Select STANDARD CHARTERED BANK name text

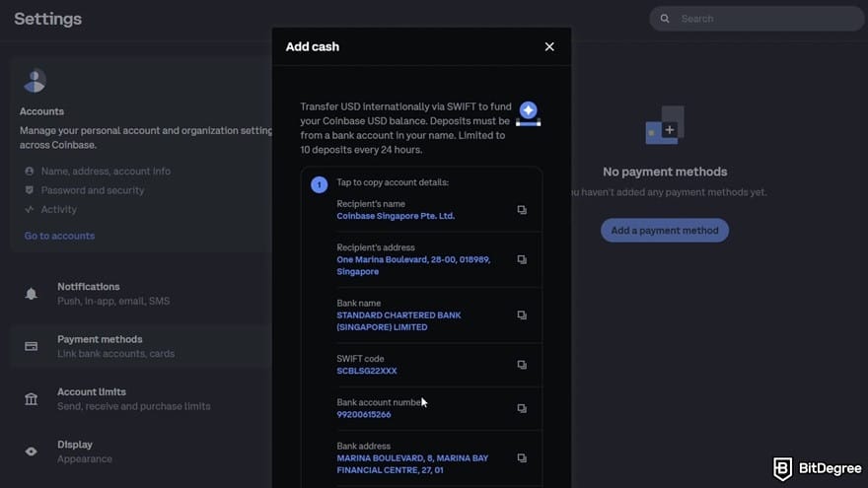(398, 321)
